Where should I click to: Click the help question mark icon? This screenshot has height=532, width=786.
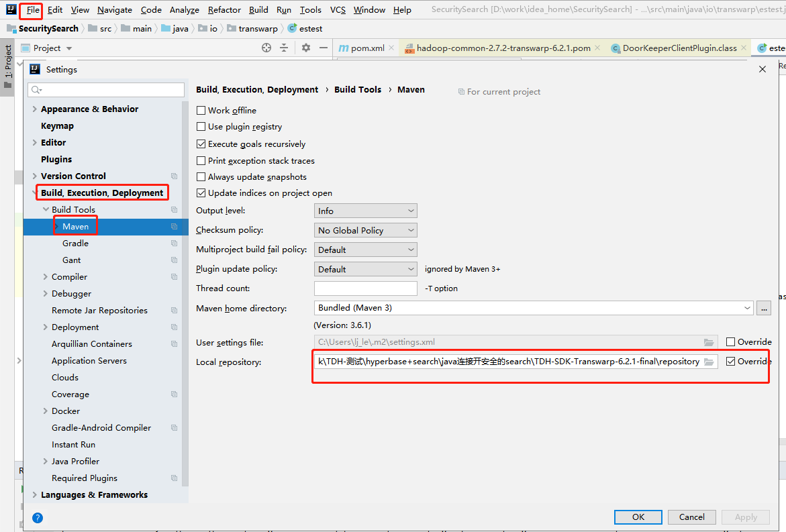pos(38,517)
